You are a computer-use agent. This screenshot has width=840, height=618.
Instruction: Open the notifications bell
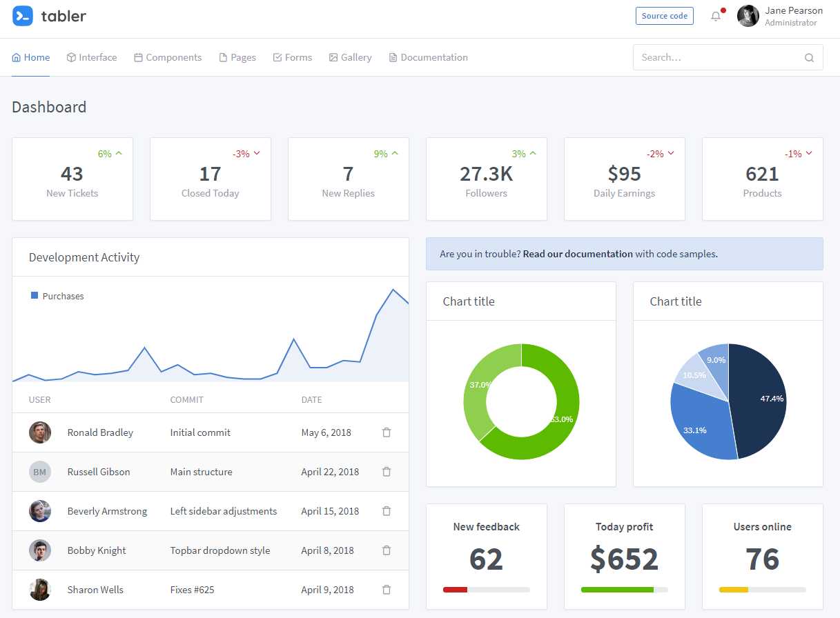point(716,16)
